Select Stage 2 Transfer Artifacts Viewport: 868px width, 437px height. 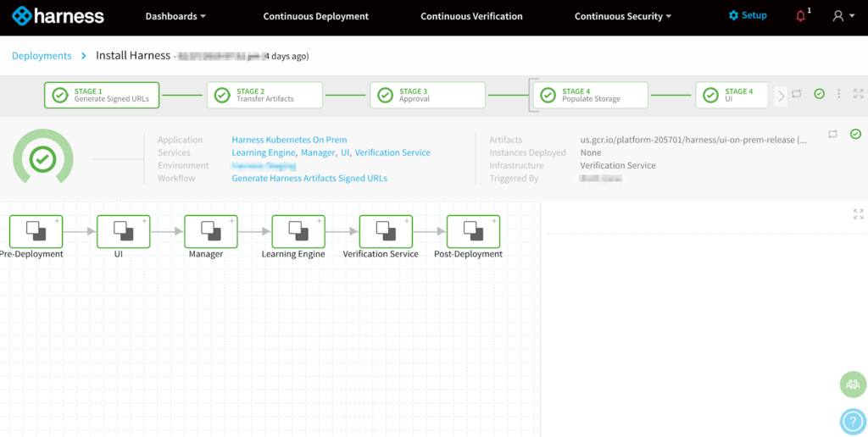click(264, 95)
